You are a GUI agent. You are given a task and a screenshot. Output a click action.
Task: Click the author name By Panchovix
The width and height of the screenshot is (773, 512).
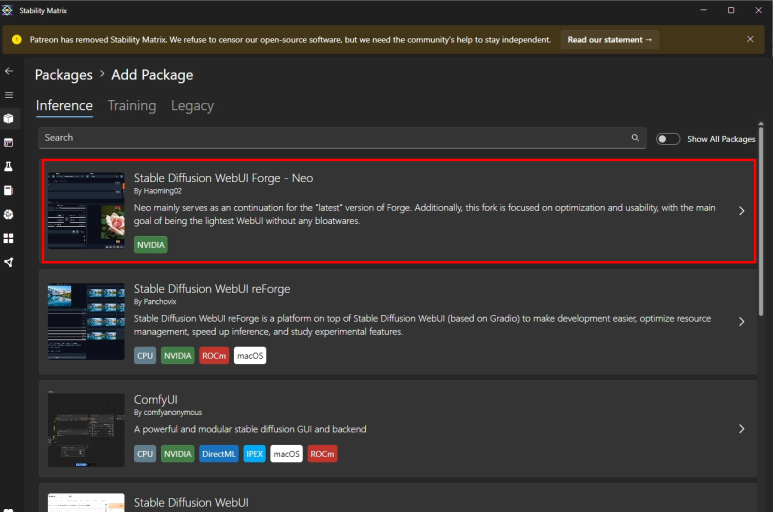tap(155, 302)
